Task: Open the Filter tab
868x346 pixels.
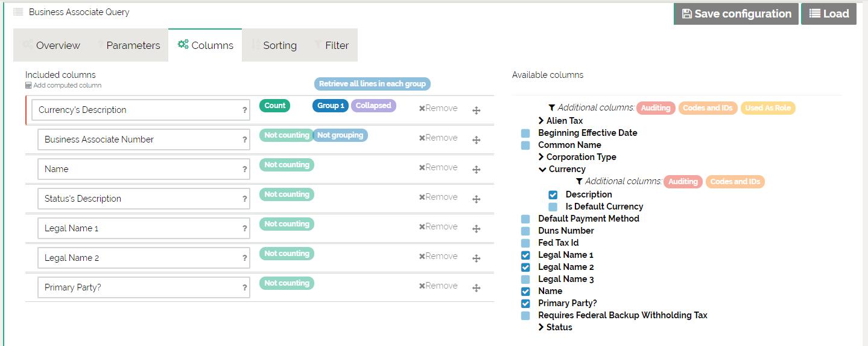Action: [331, 45]
